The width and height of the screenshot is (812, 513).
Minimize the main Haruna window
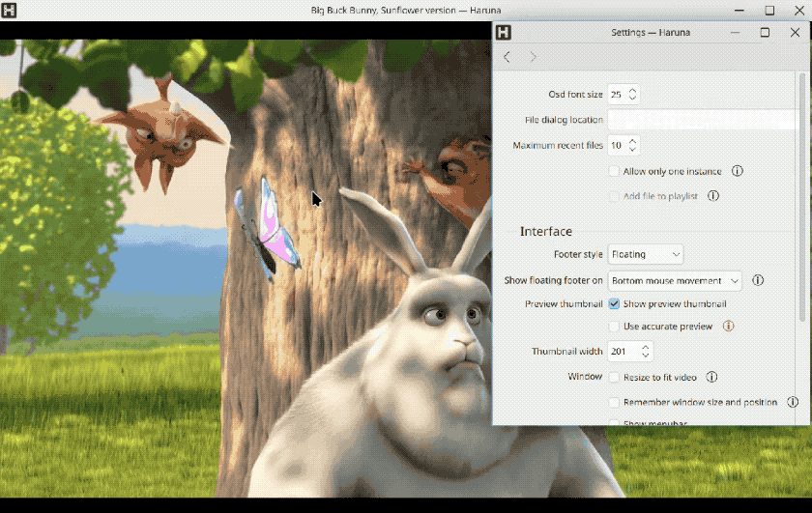739,11
